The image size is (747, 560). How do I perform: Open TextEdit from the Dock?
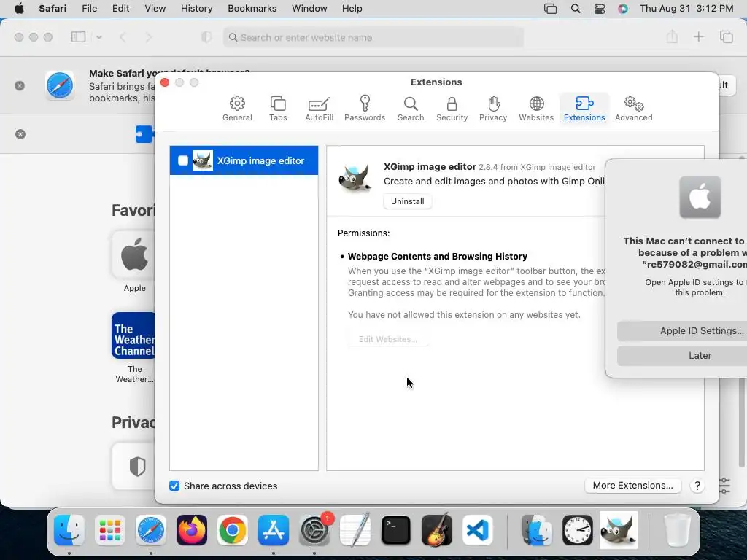(355, 530)
